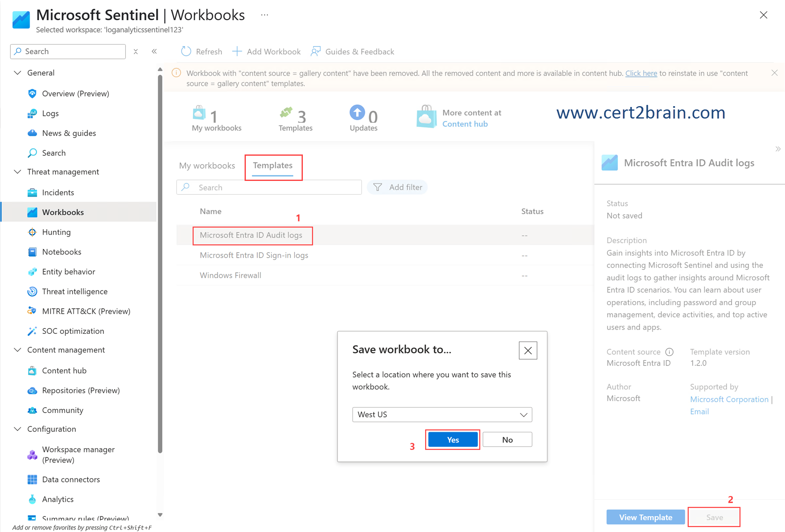The width and height of the screenshot is (785, 532).
Task: Click No in the save dialog
Action: click(x=507, y=439)
